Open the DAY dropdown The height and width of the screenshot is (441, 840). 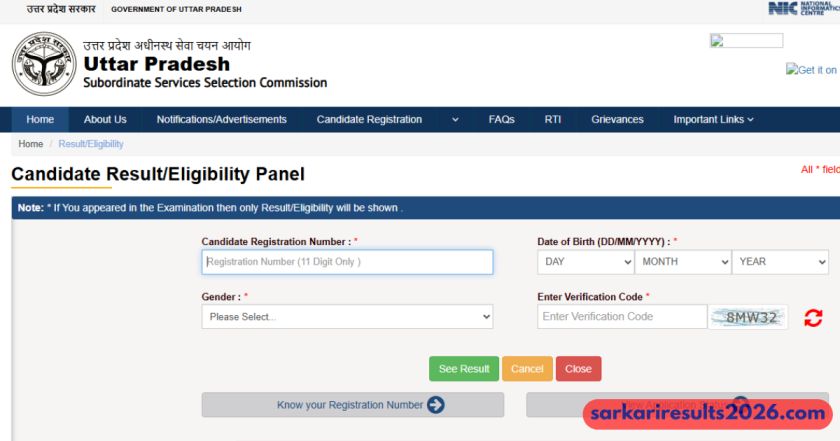tap(585, 262)
